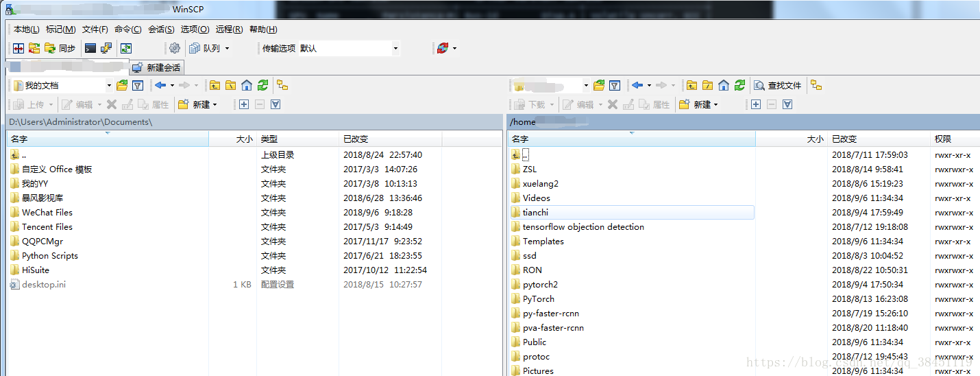
Task: Open the console terminal icon
Action: (90, 48)
